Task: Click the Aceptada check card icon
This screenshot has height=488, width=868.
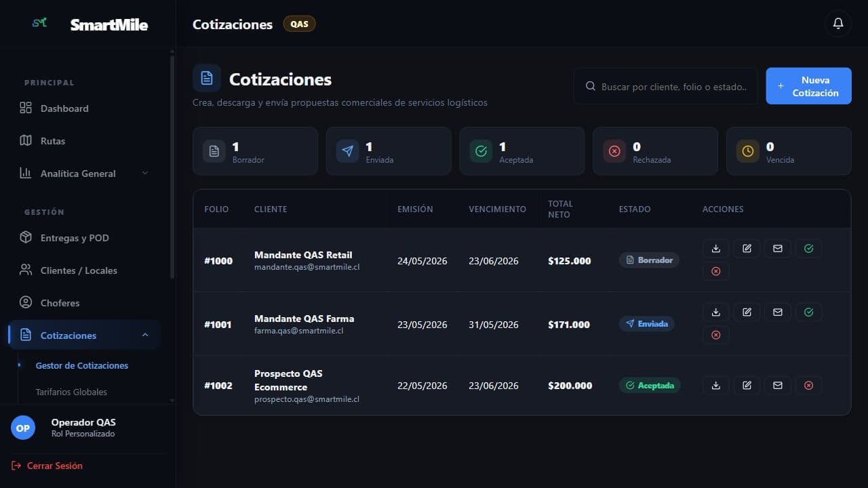Action: [x=481, y=151]
